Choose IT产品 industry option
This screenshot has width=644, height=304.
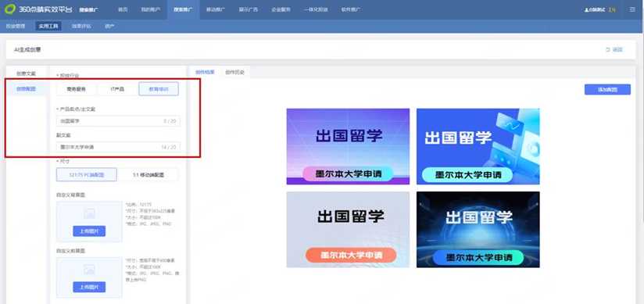coord(117,89)
